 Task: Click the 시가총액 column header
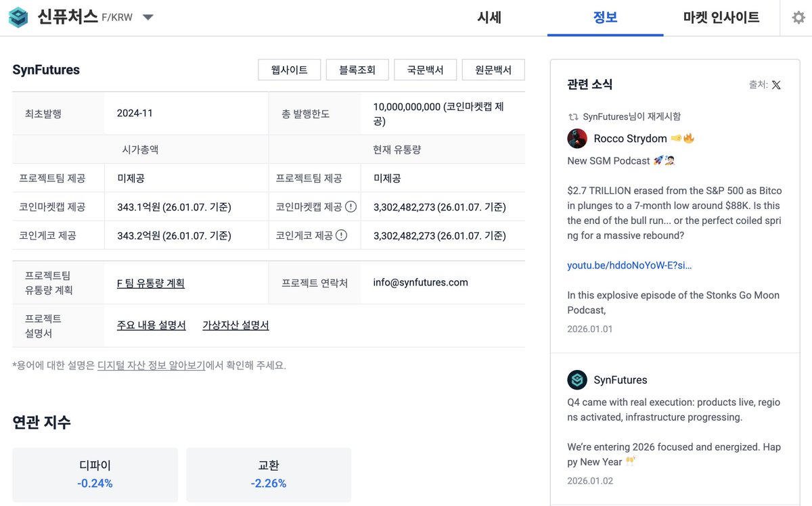140,149
